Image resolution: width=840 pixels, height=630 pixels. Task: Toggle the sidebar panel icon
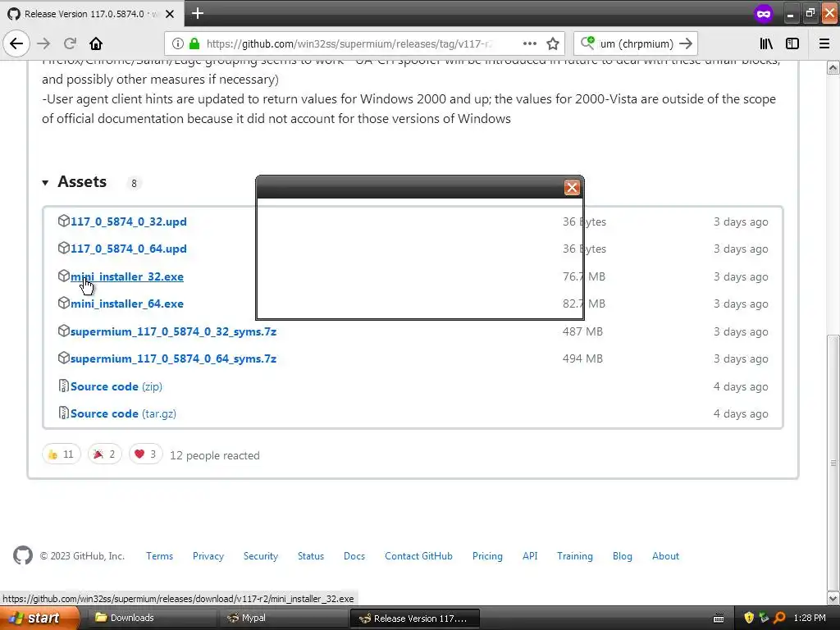[792, 44]
